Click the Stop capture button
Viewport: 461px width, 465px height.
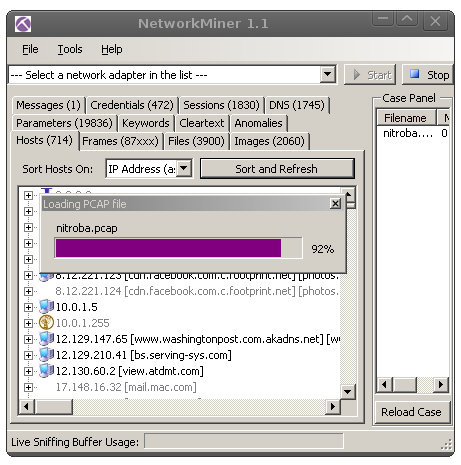[428, 75]
